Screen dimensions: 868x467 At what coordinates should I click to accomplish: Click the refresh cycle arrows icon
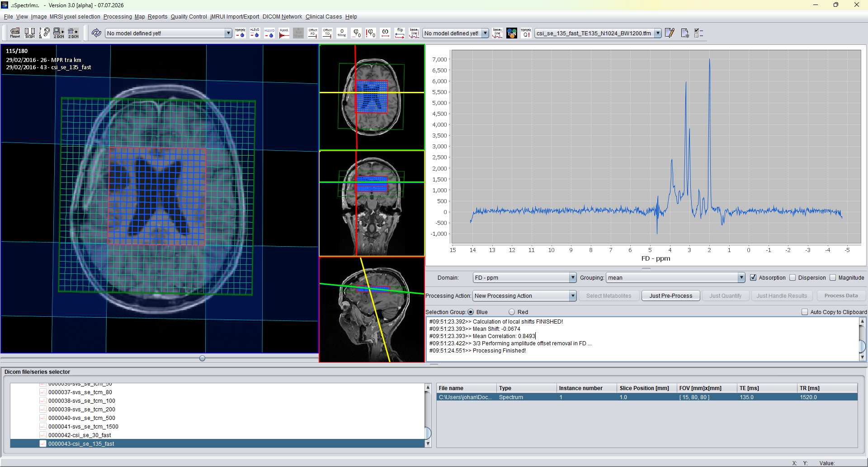(96, 33)
